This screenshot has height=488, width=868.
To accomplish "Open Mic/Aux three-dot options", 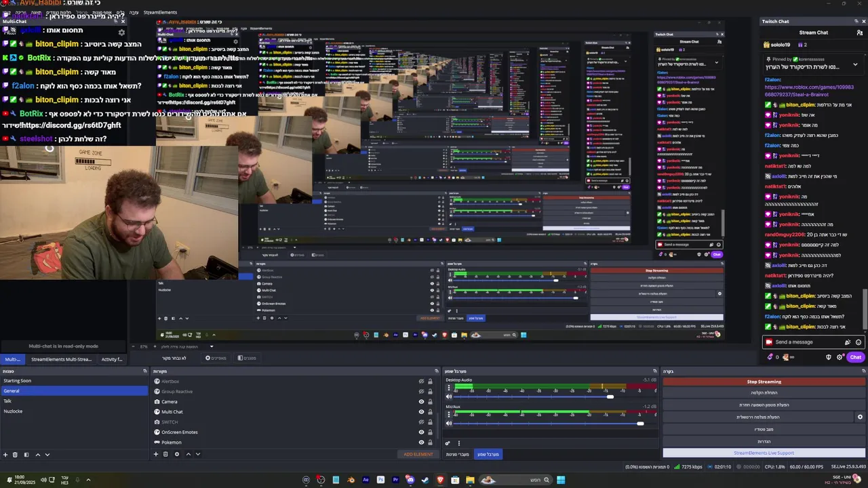I will pyautogui.click(x=448, y=414).
